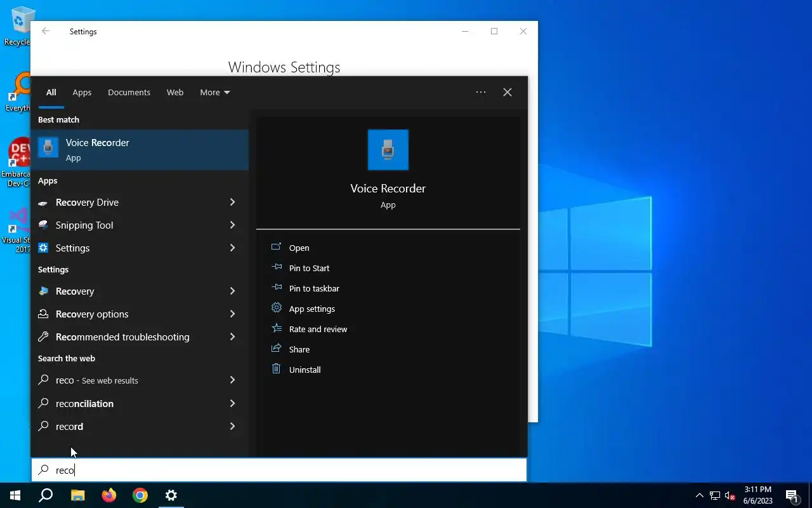
Task: Click Pin to taskbar action
Action: pyautogui.click(x=314, y=288)
